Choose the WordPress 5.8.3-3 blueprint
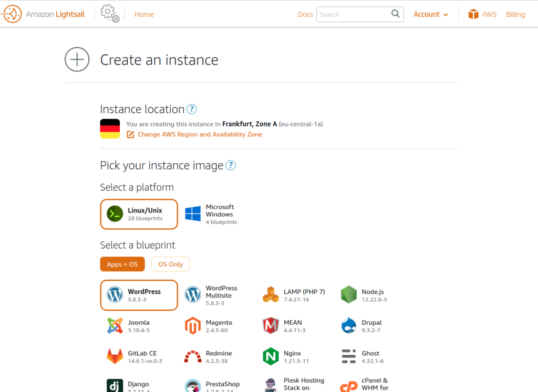The image size is (538, 392). [139, 295]
